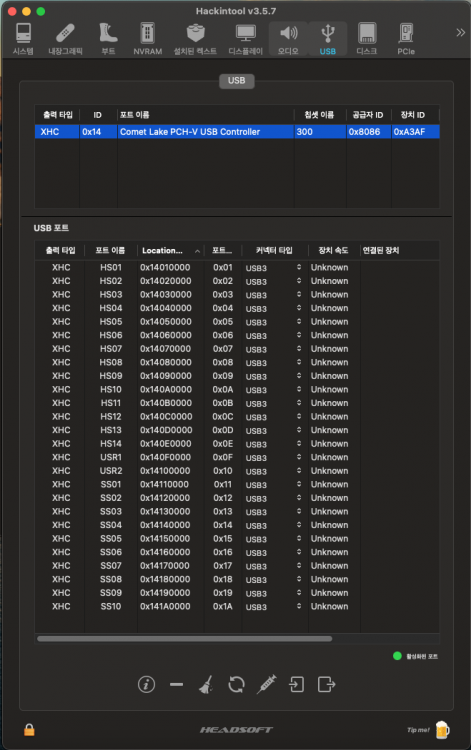Click the beer mug Tip me icon
Image resolution: width=471 pixels, height=750 pixels.
[x=442, y=730]
